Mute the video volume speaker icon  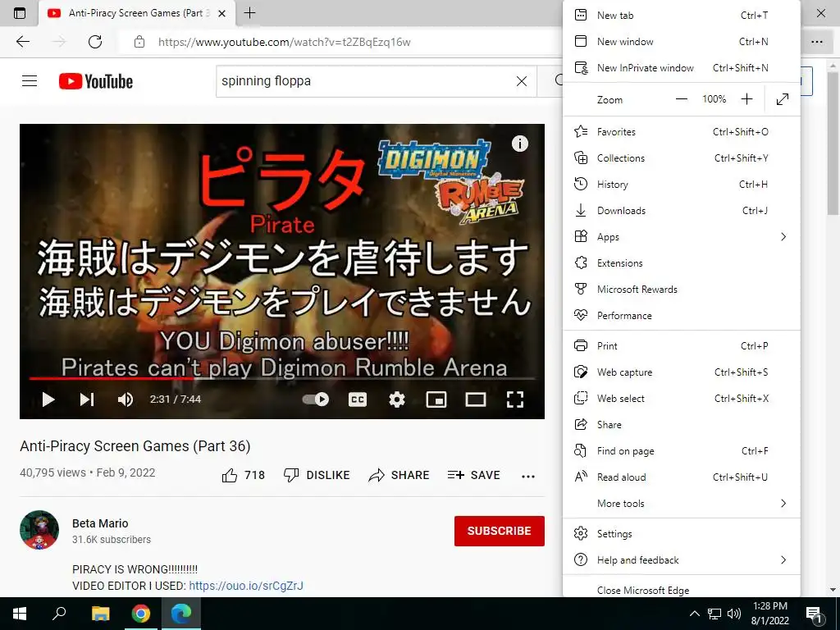click(126, 399)
